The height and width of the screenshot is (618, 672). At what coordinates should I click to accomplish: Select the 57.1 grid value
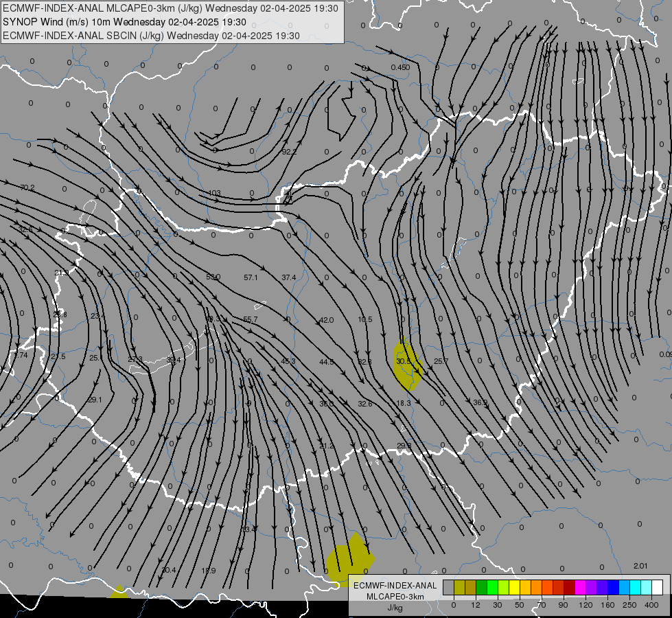pos(251,277)
